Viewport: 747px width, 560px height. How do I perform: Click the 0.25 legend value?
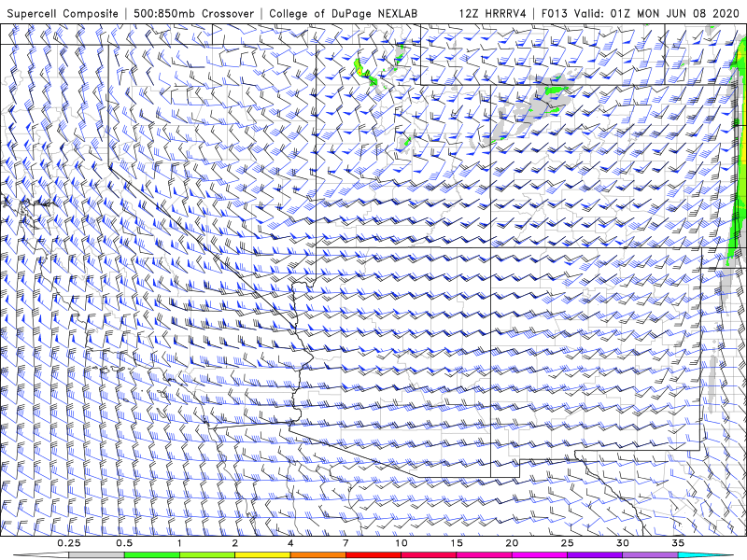[69, 543]
